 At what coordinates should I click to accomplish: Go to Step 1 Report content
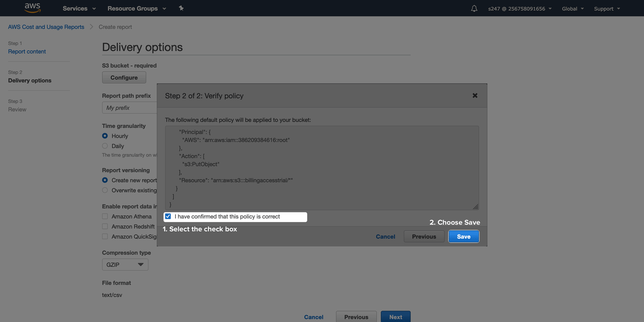[27, 52]
